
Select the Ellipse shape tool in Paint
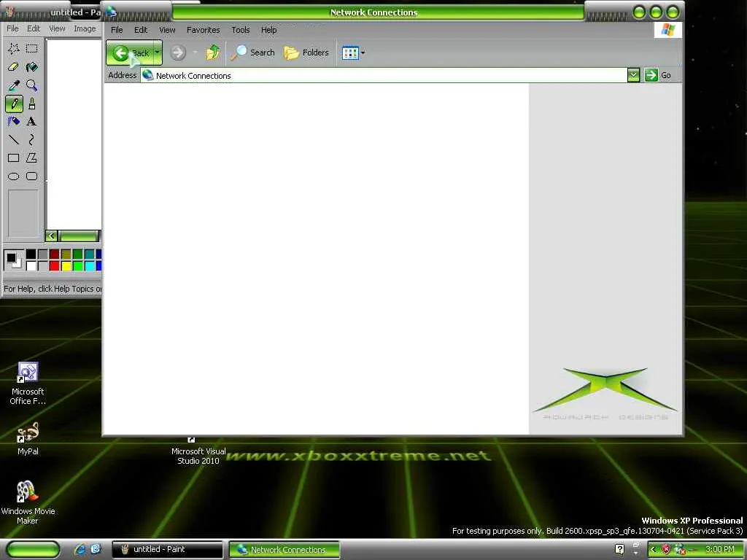point(13,176)
